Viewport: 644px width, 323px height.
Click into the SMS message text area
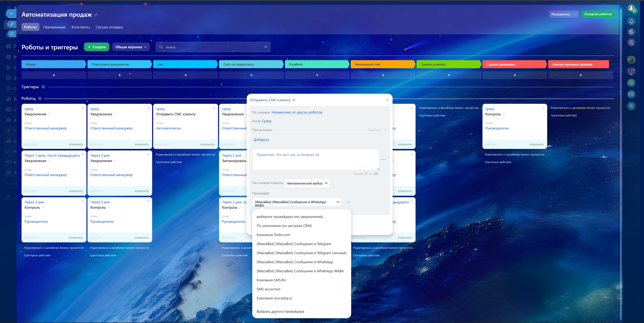[316, 160]
